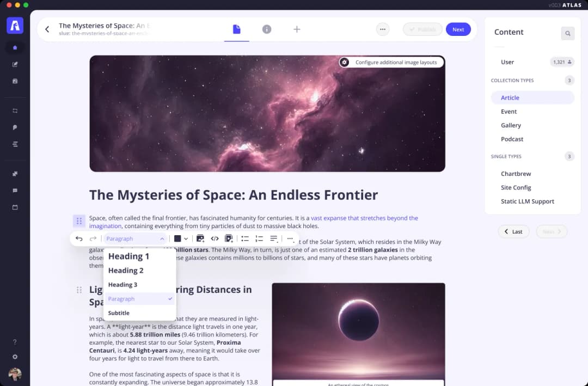Click the Content panel search icon
Screen dimensions: 588x386
coord(568,33)
